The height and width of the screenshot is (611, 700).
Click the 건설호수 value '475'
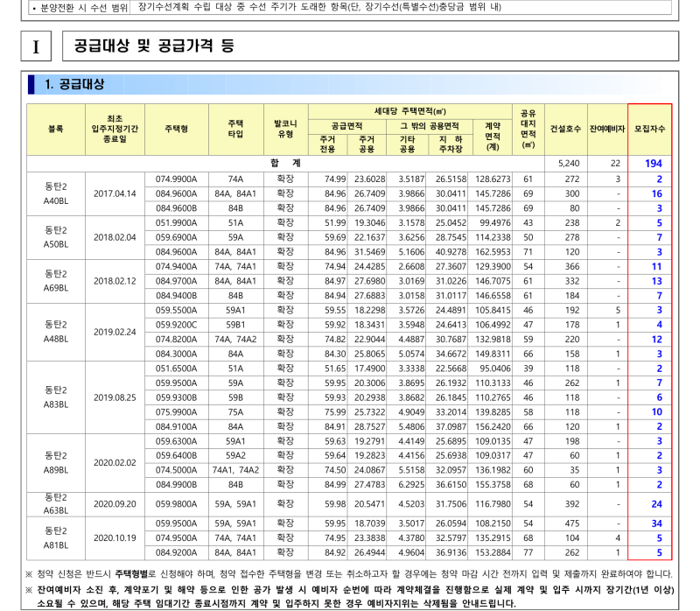point(572,523)
